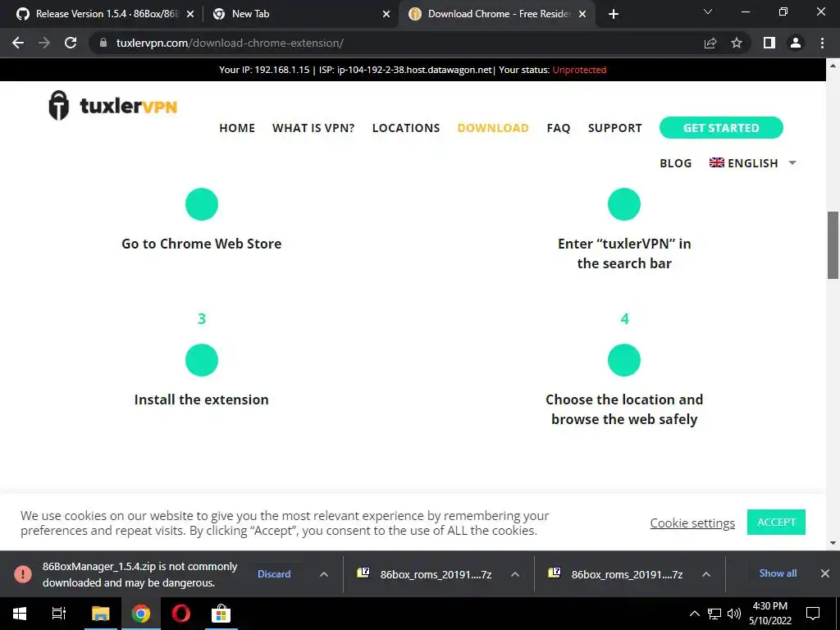This screenshot has height=630, width=840.
Task: Click the Unprotected status text
Action: point(579,70)
